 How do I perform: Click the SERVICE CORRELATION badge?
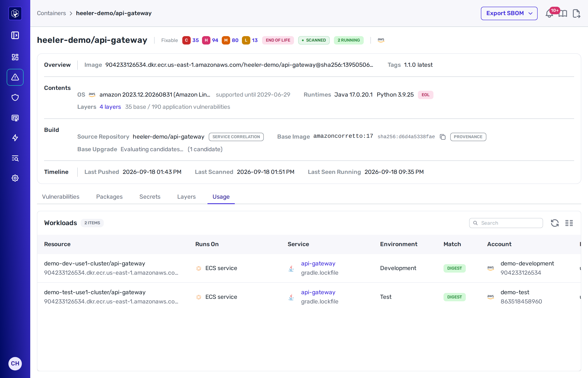pos(236,137)
